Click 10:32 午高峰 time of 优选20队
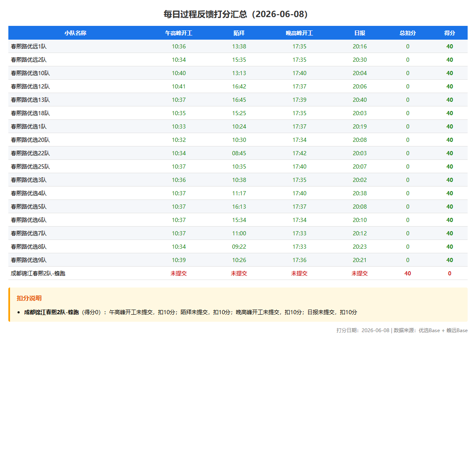This screenshot has height=459, width=476. (x=179, y=140)
